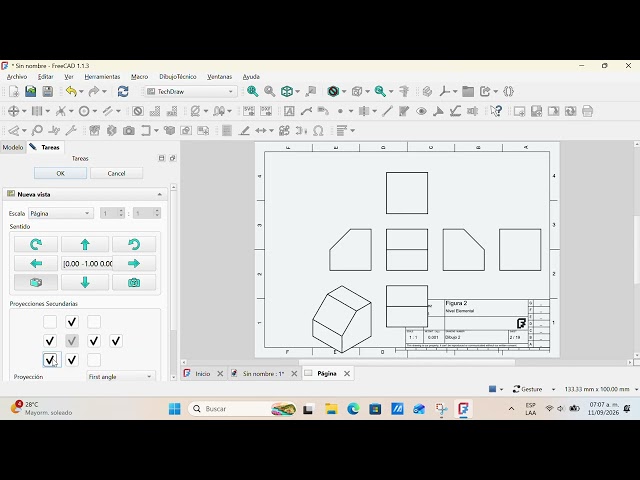Click the Fit all zoom icon
The width and height of the screenshot is (640, 480).
[253, 91]
